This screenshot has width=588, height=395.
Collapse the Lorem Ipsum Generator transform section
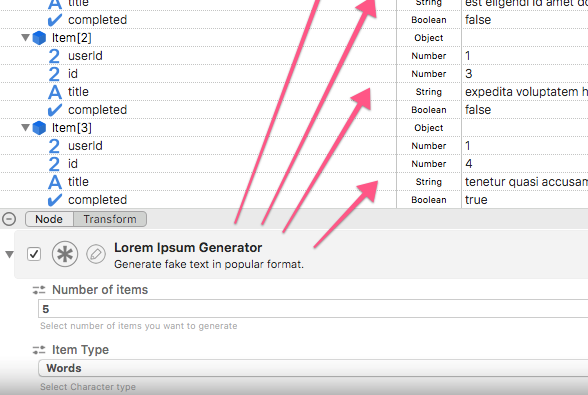[10, 255]
